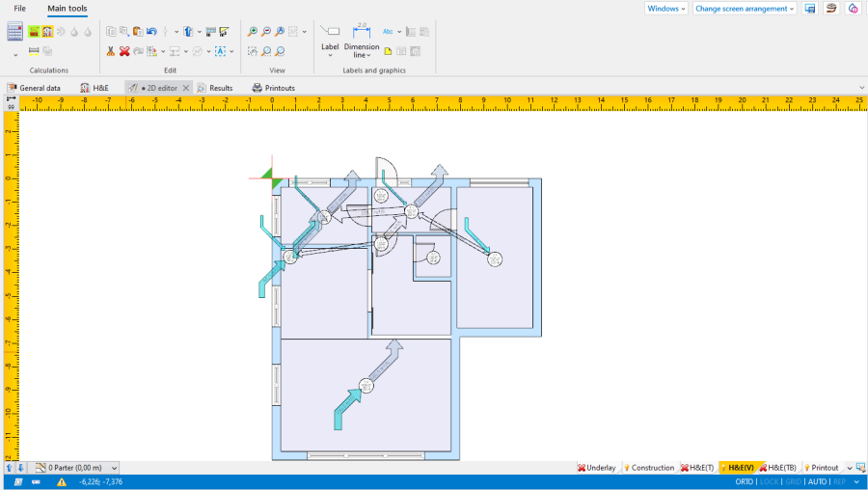The width and height of the screenshot is (868, 490).
Task: Close the 2D editor tab
Action: pyautogui.click(x=186, y=88)
